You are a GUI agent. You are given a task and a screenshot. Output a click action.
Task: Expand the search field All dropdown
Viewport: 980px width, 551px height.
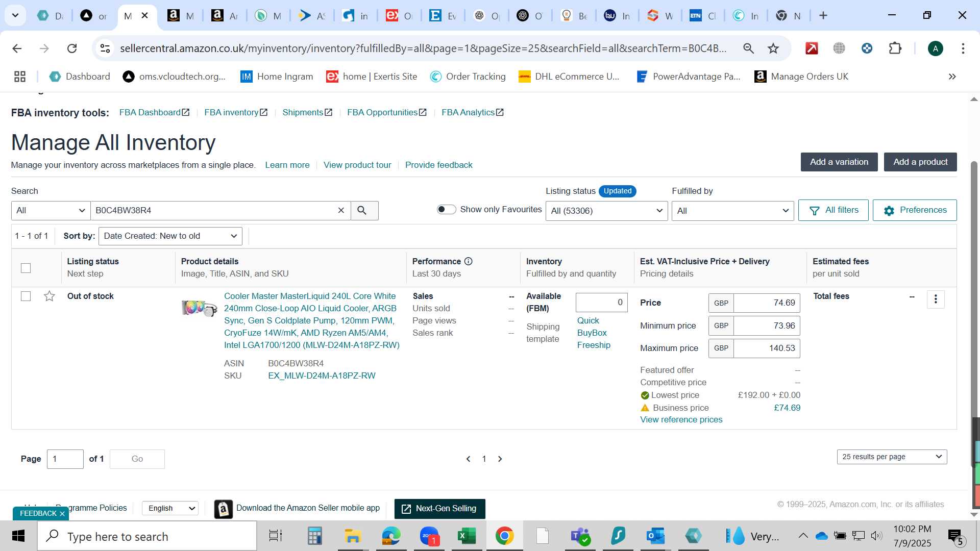(x=51, y=210)
